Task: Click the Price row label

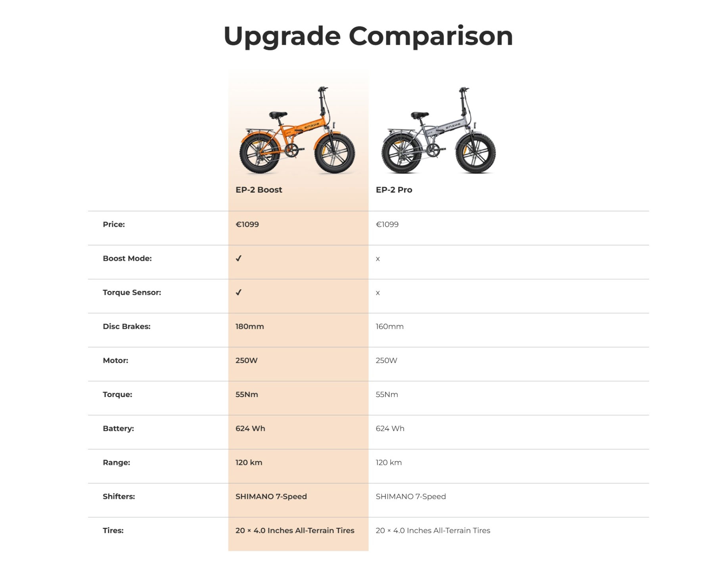Action: tap(114, 224)
